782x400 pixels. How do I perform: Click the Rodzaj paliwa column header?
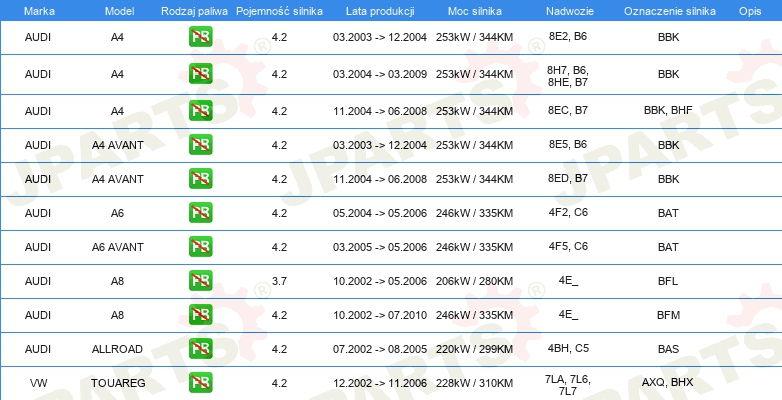click(x=194, y=11)
